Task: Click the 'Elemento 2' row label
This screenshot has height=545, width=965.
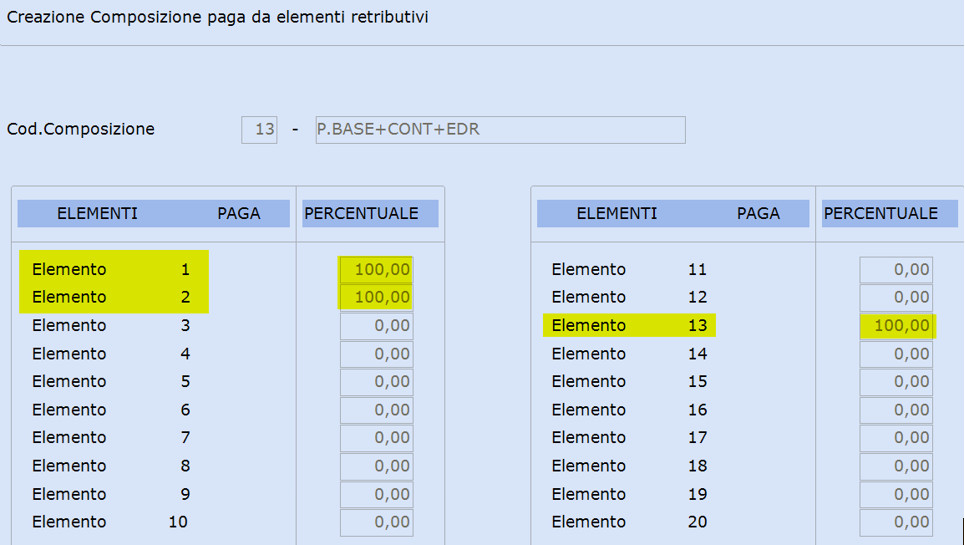Action: point(111,297)
